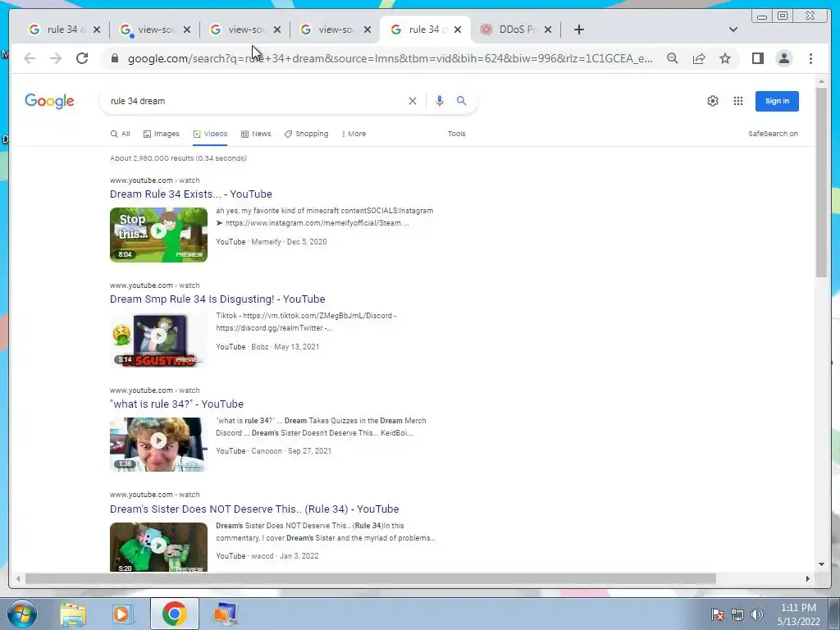Click the forward navigation arrow

point(56,58)
